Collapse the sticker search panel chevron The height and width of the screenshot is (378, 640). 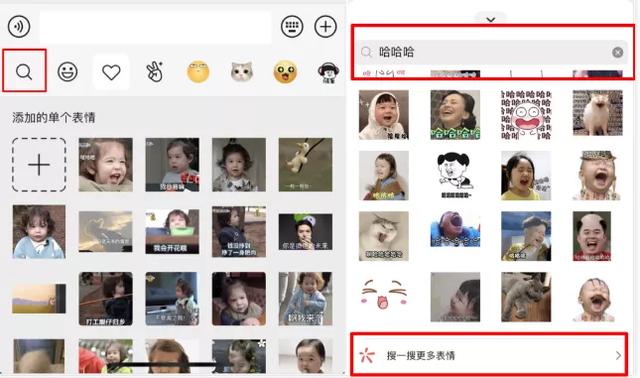pyautogui.click(x=491, y=19)
